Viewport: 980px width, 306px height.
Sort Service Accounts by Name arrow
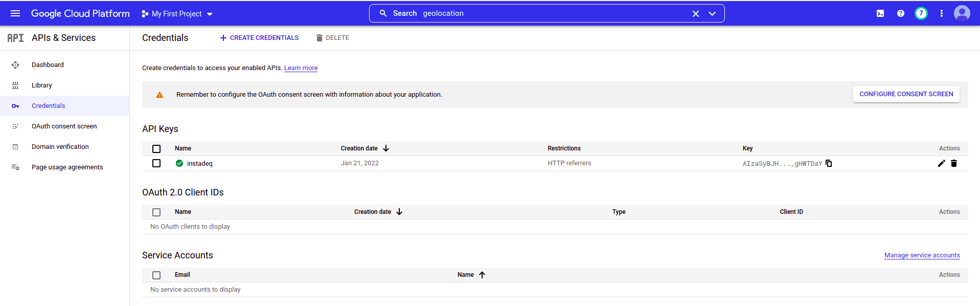[x=482, y=275]
